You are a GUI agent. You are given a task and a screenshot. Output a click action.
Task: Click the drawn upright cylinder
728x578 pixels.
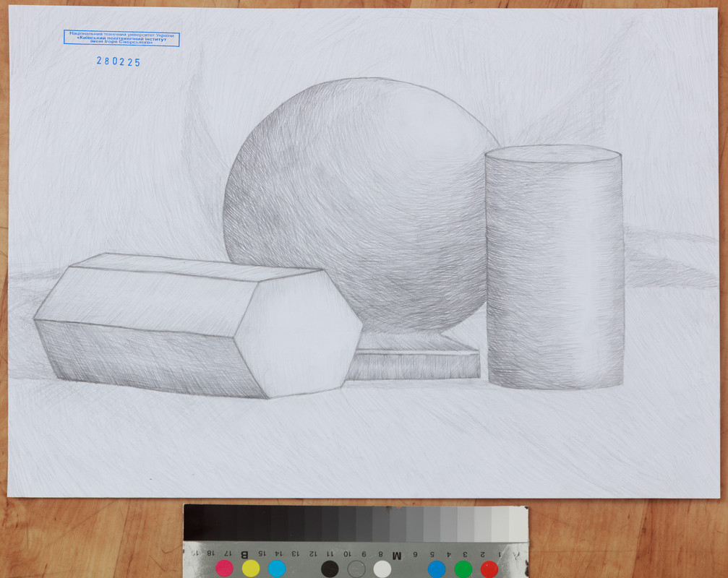click(554, 267)
